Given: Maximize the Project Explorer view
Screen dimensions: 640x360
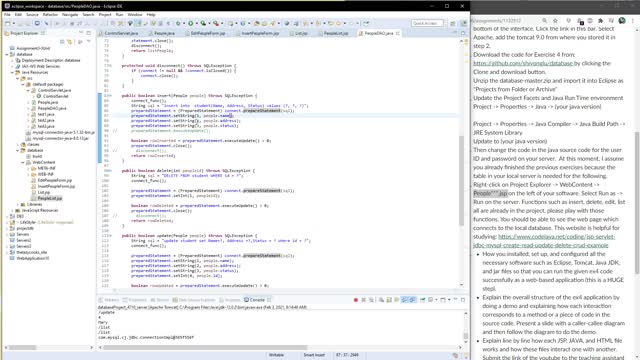Looking at the screenshot, I should tap(89, 33).
